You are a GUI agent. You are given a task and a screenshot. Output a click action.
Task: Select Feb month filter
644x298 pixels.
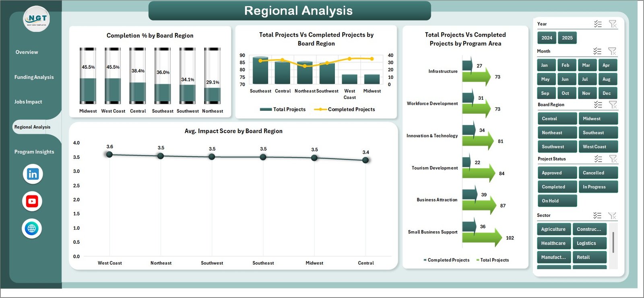tap(567, 65)
